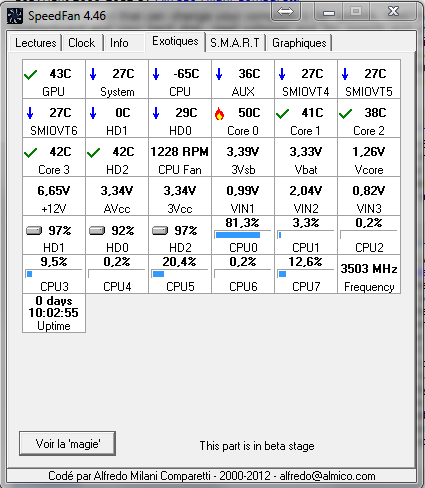Close the SpeedFan window
425x488 pixels.
(394, 12)
